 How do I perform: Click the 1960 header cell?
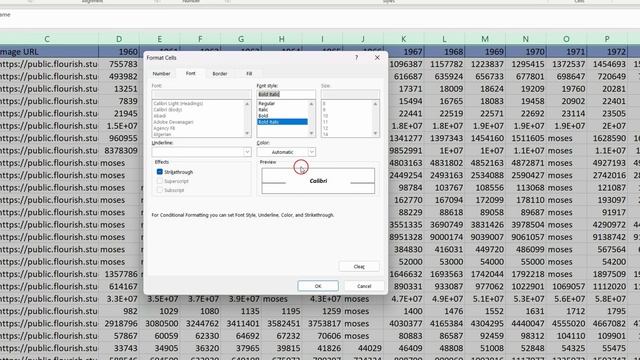point(119,52)
